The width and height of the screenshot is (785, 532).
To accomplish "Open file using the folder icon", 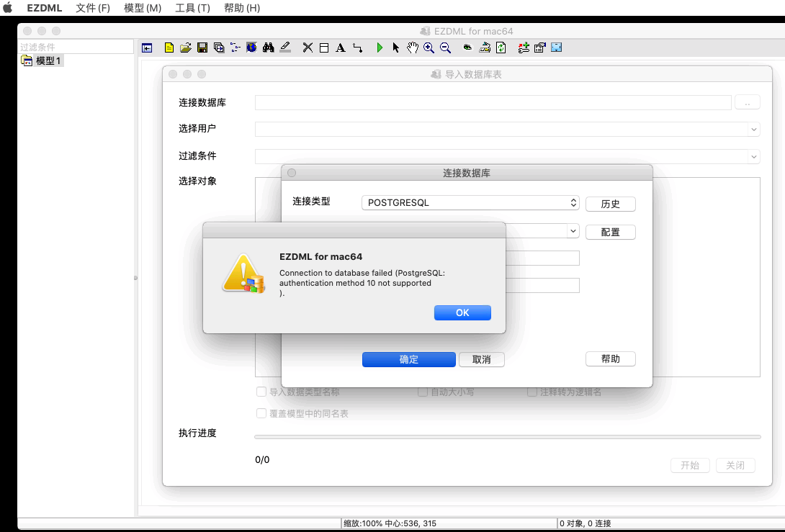I will pos(186,48).
